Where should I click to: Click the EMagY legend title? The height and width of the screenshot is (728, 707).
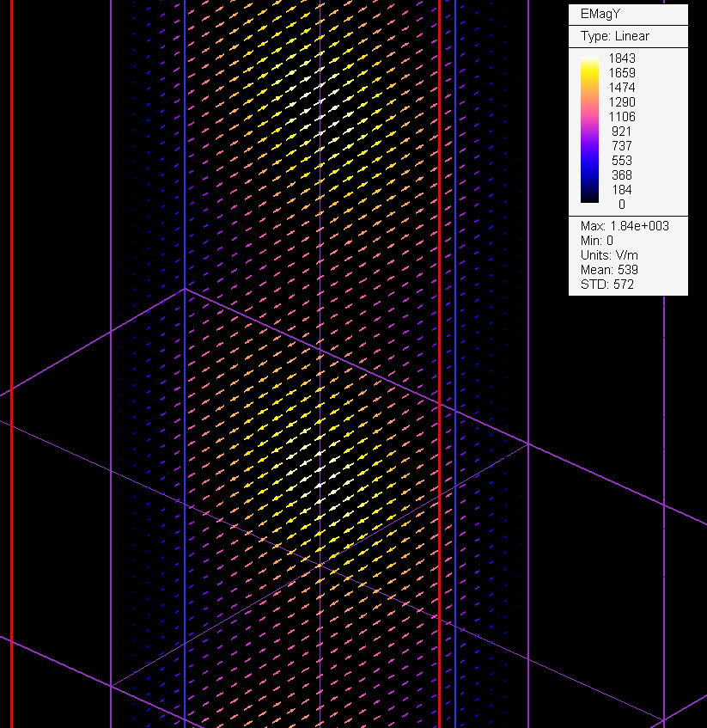click(x=599, y=15)
